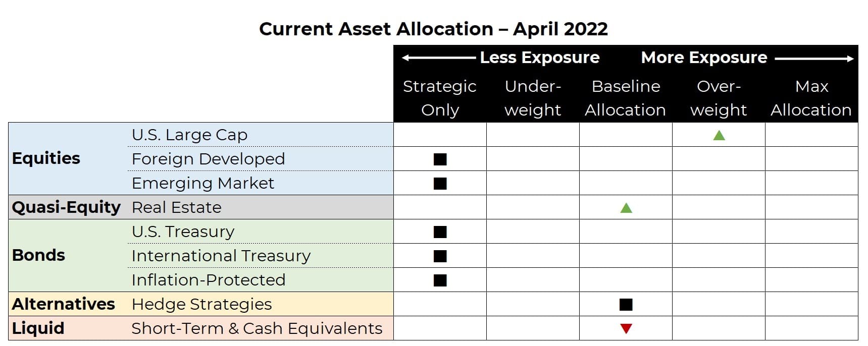Select the Bonds category label
The image size is (868, 346).
(x=38, y=255)
